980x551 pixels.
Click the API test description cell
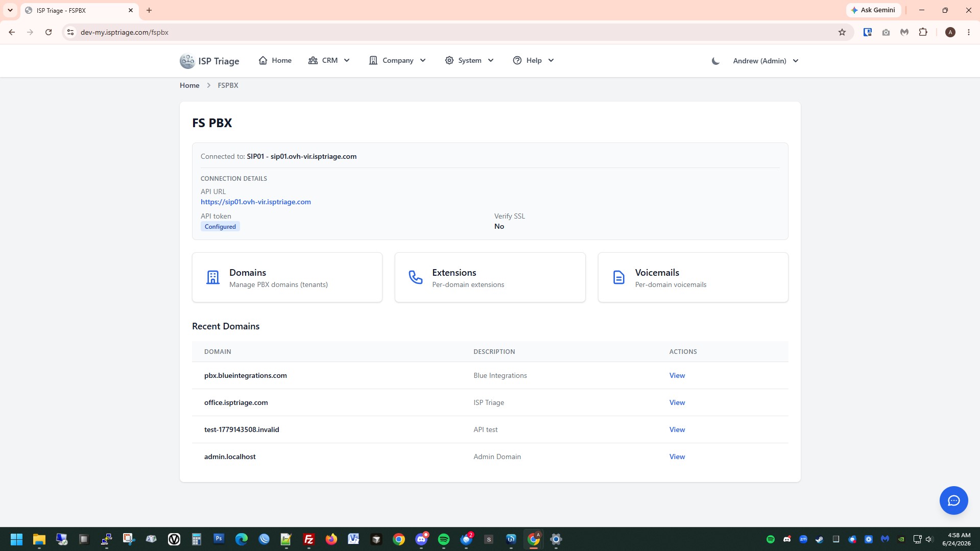485,429
